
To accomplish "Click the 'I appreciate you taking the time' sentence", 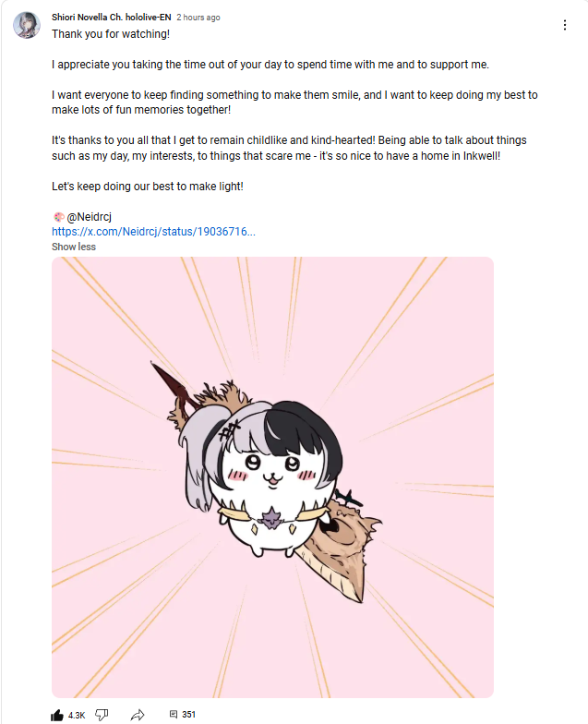I will pyautogui.click(x=270, y=65).
